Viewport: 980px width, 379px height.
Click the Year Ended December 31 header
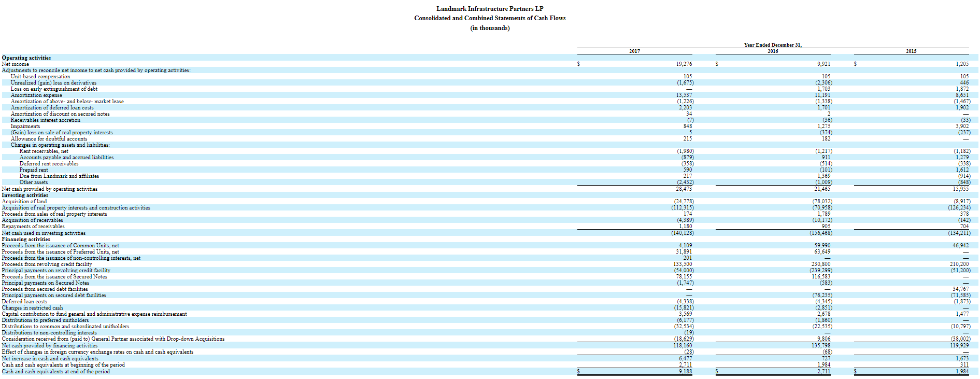click(x=773, y=45)
